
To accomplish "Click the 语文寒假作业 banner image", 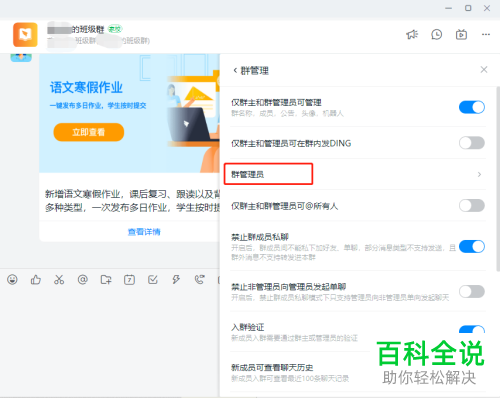I will tap(129, 113).
